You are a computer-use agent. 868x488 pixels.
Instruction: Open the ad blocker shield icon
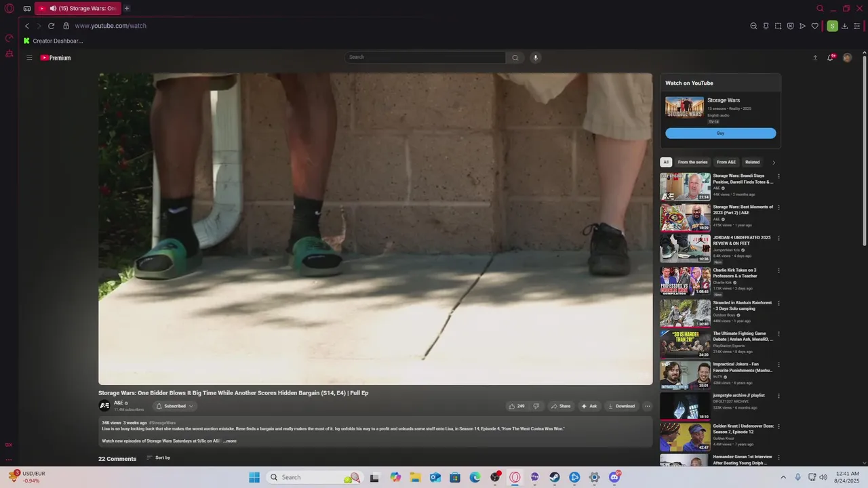[x=790, y=26]
